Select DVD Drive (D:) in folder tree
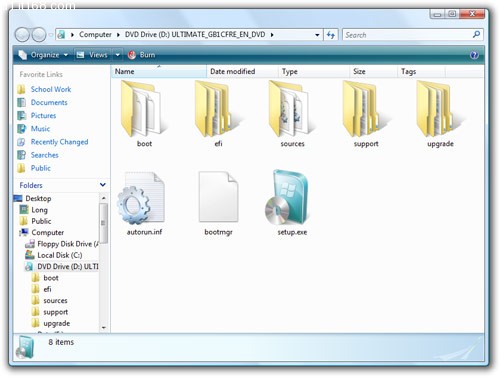The width and height of the screenshot is (500, 377). pos(68,266)
